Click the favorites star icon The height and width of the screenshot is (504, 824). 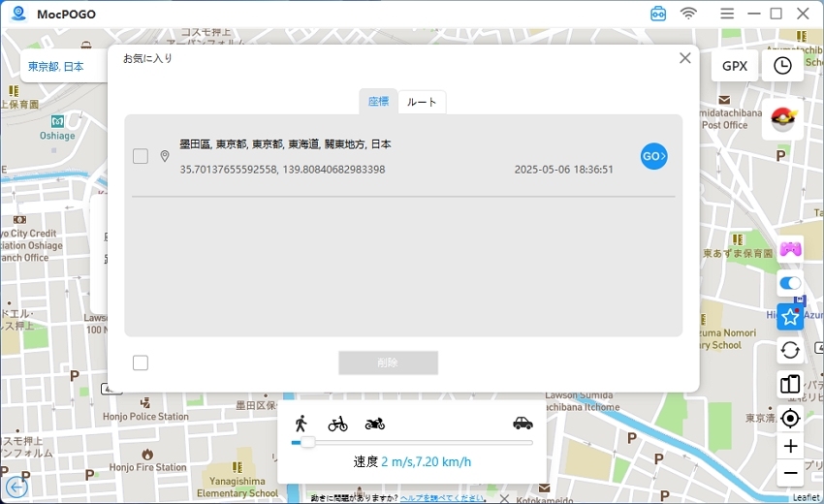[x=790, y=317]
